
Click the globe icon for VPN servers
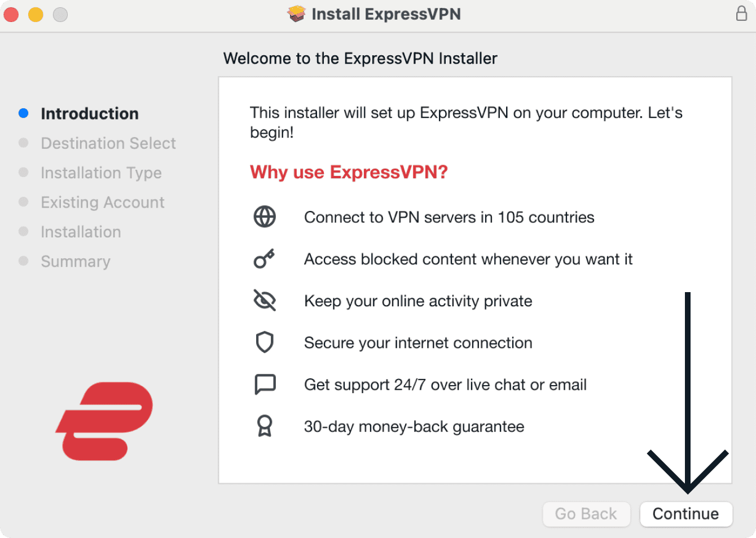pyautogui.click(x=265, y=217)
